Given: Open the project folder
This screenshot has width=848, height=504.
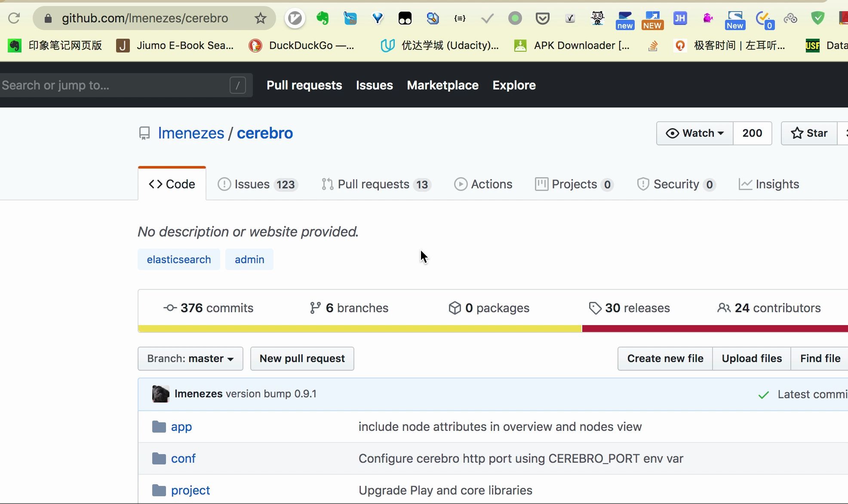Looking at the screenshot, I should point(190,490).
